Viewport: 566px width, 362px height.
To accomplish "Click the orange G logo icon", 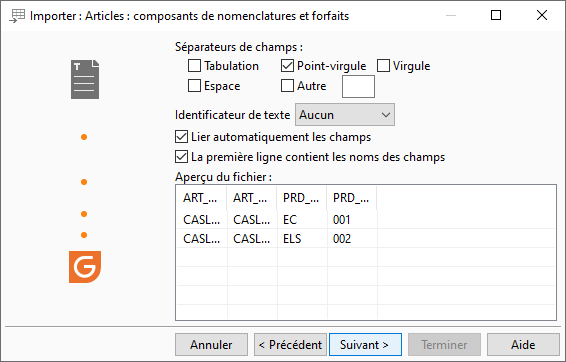I will coord(85,267).
